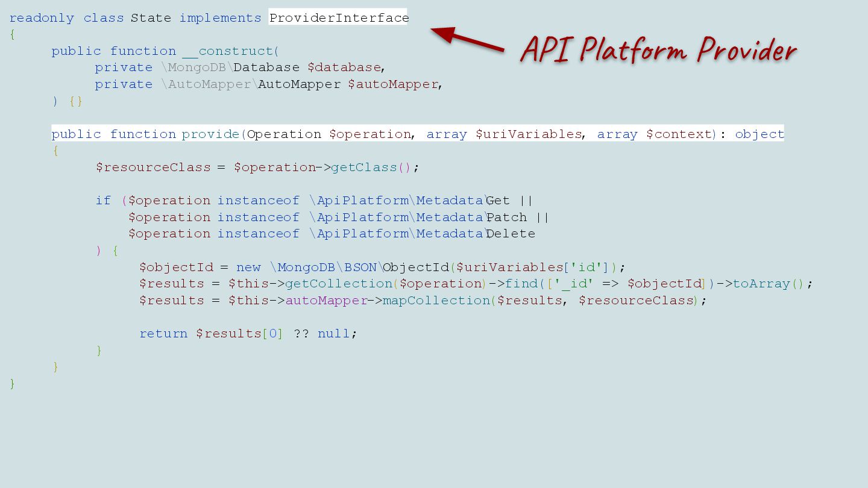Click '$resourceClass' on the getClass assignment line
868x488 pixels.
[153, 167]
